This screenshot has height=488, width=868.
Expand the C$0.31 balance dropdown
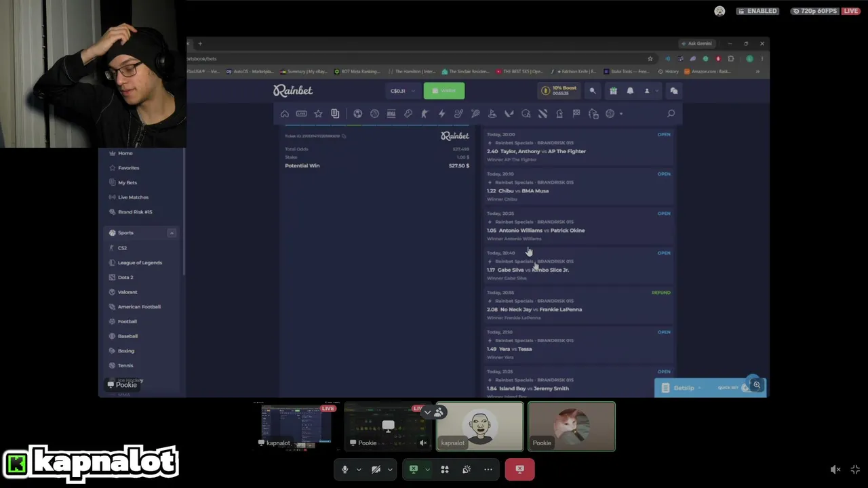pos(402,91)
